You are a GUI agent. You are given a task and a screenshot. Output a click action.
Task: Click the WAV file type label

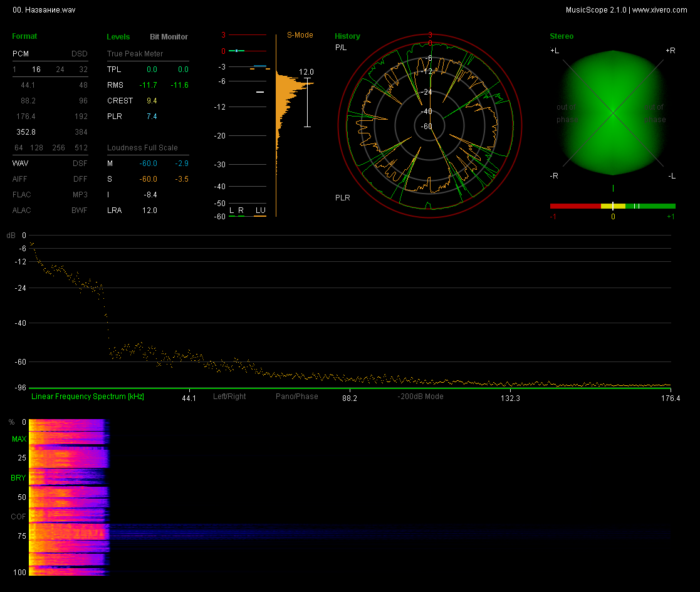[x=20, y=164]
